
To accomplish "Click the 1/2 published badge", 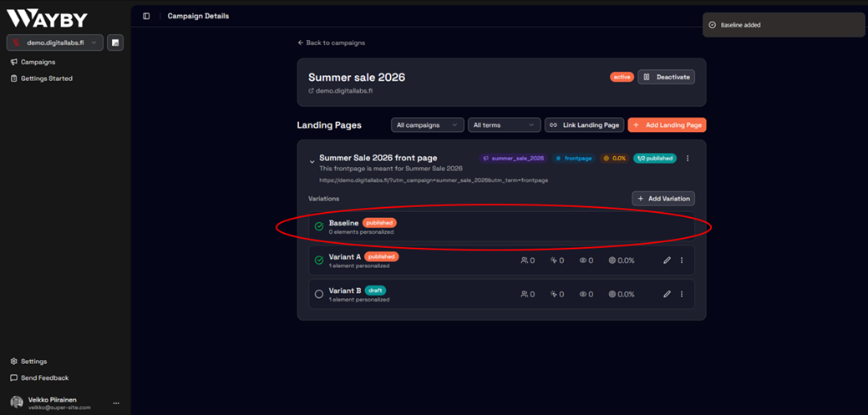I will 656,159.
